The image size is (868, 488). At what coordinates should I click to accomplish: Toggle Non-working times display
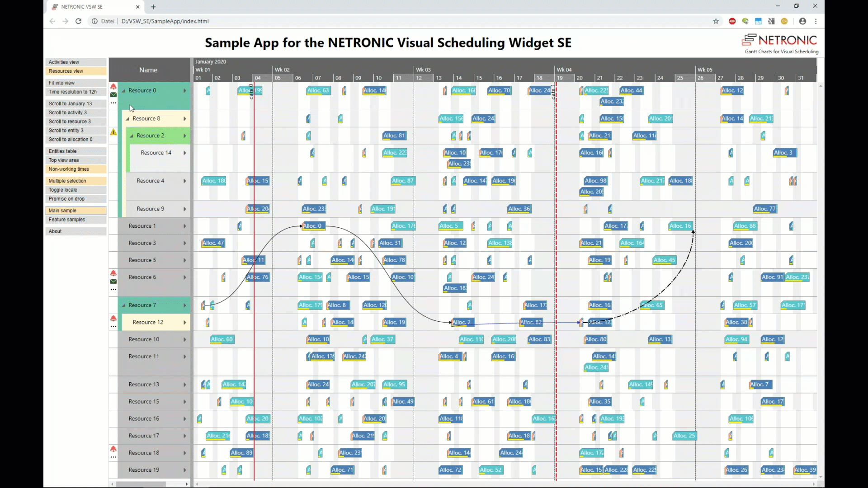click(75, 169)
